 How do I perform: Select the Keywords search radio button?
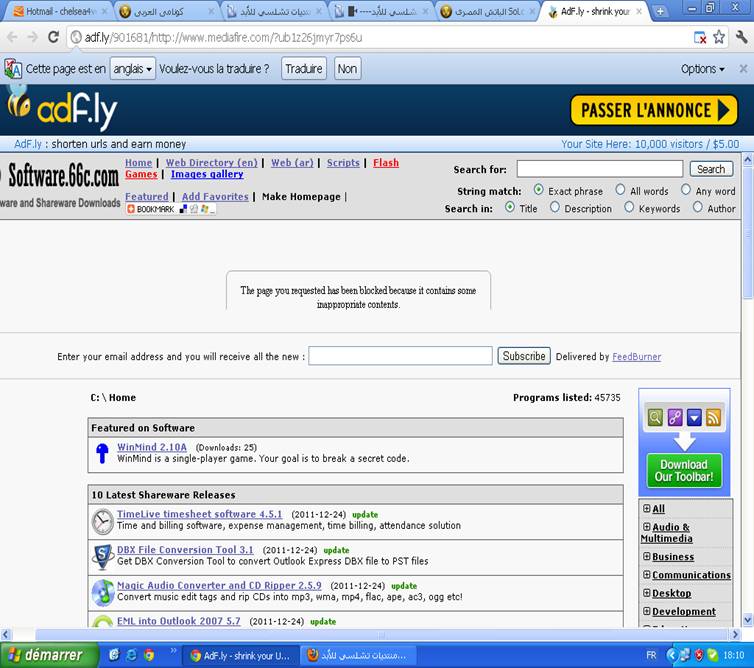pyautogui.click(x=629, y=207)
